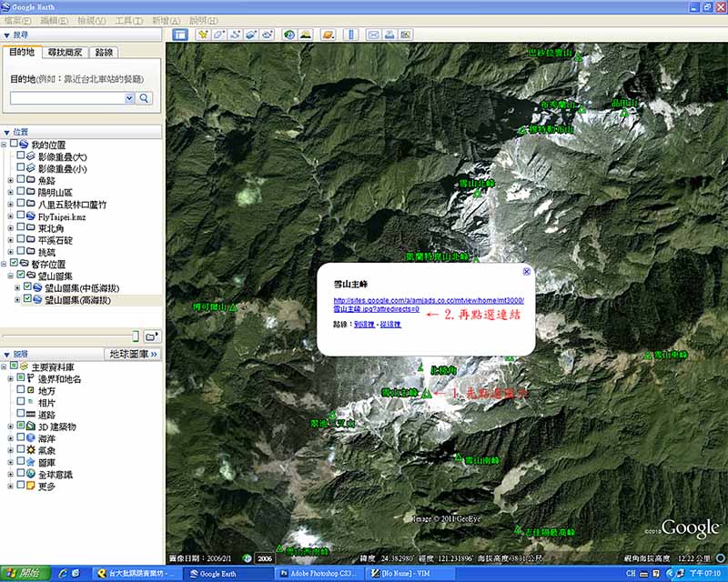Screen dimensions: 728x582
Task: Click the 博可爾山 placemark triangle
Action: (x=233, y=306)
